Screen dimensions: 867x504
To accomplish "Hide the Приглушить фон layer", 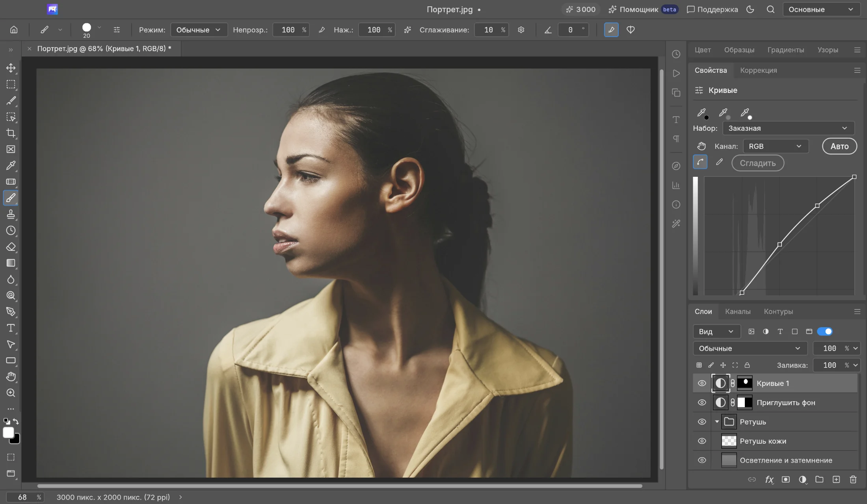I will pyautogui.click(x=702, y=403).
